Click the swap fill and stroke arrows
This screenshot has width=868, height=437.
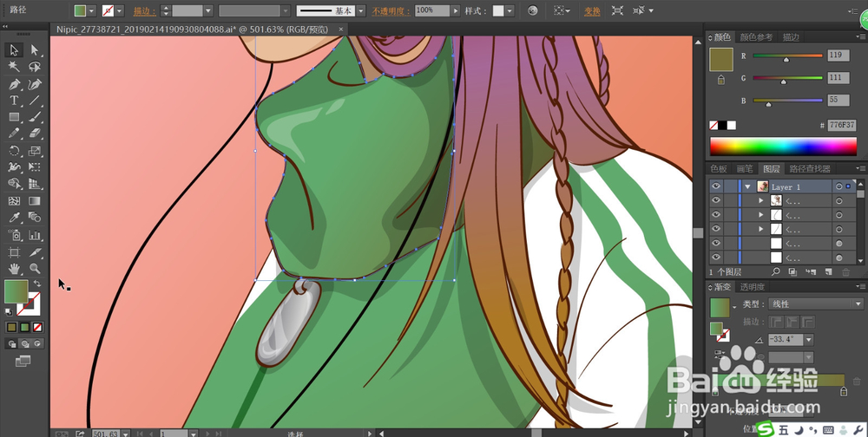[x=37, y=284]
